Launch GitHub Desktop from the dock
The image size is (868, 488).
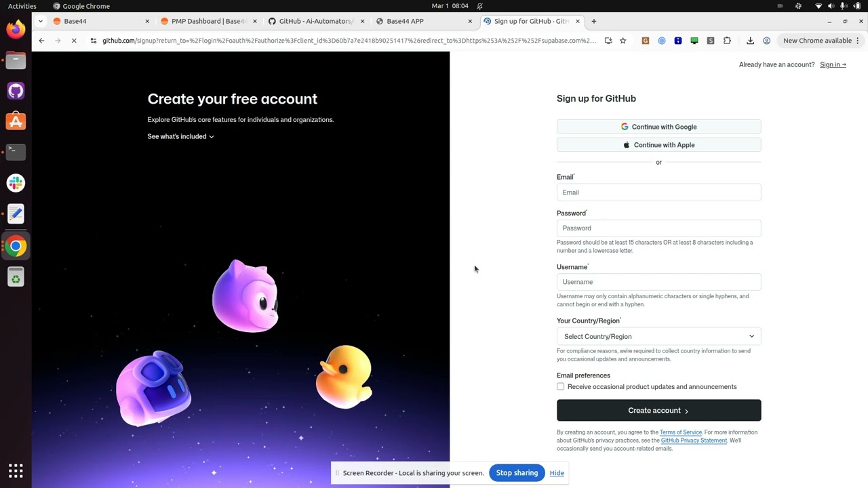pos(16,91)
